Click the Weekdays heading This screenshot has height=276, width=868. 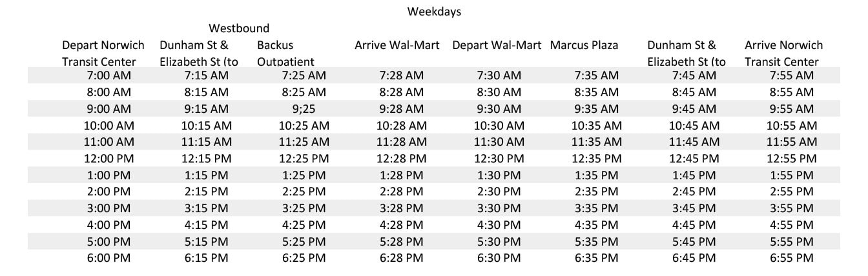tap(434, 12)
